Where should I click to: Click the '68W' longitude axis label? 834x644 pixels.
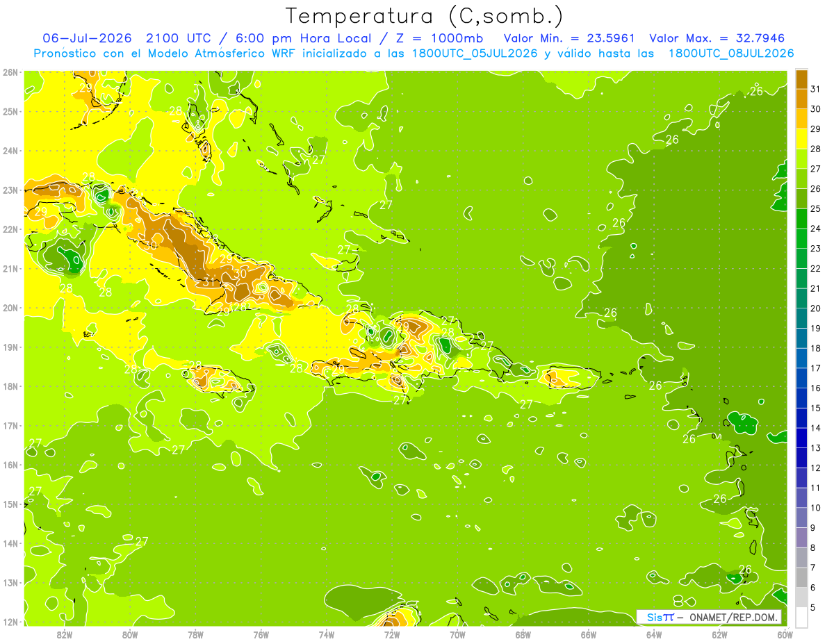click(523, 634)
